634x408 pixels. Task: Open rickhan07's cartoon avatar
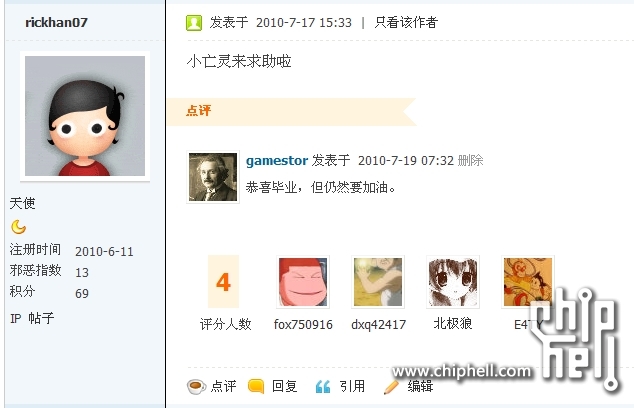(x=85, y=116)
